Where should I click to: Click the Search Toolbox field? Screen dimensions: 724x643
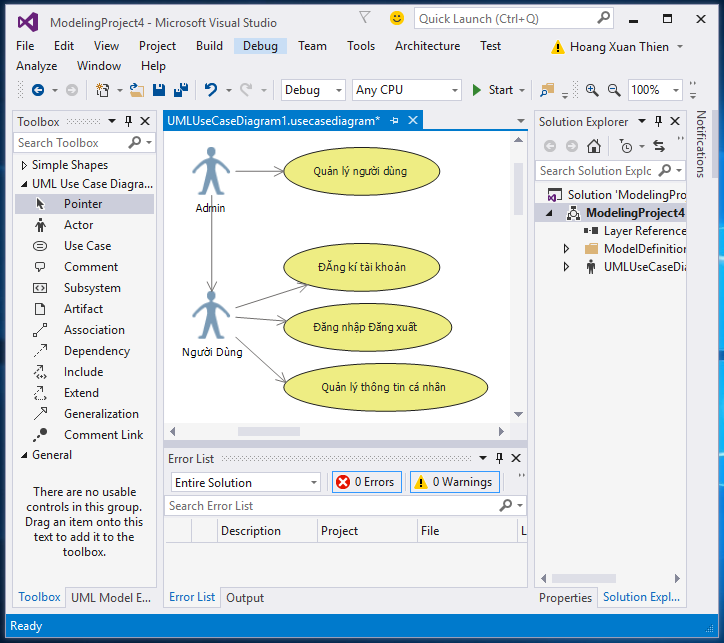[x=84, y=143]
